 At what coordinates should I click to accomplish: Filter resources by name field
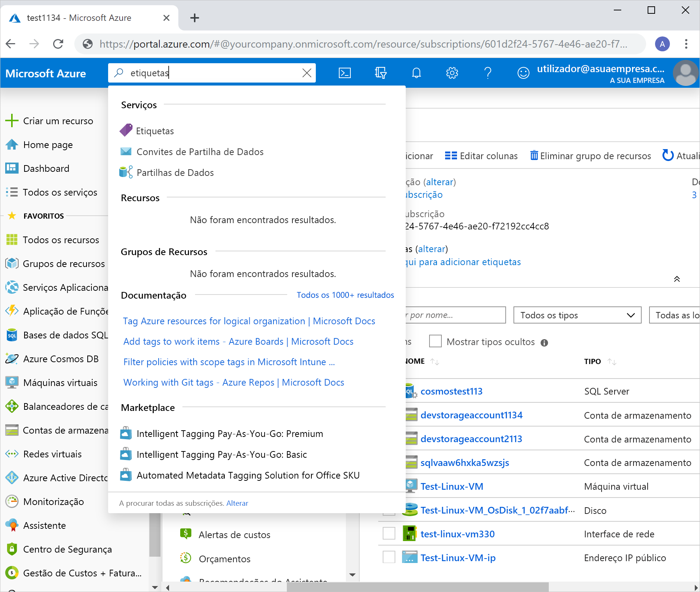456,315
